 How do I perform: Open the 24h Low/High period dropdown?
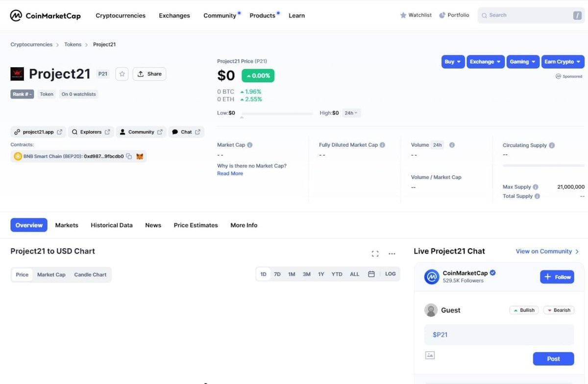pyautogui.click(x=351, y=113)
